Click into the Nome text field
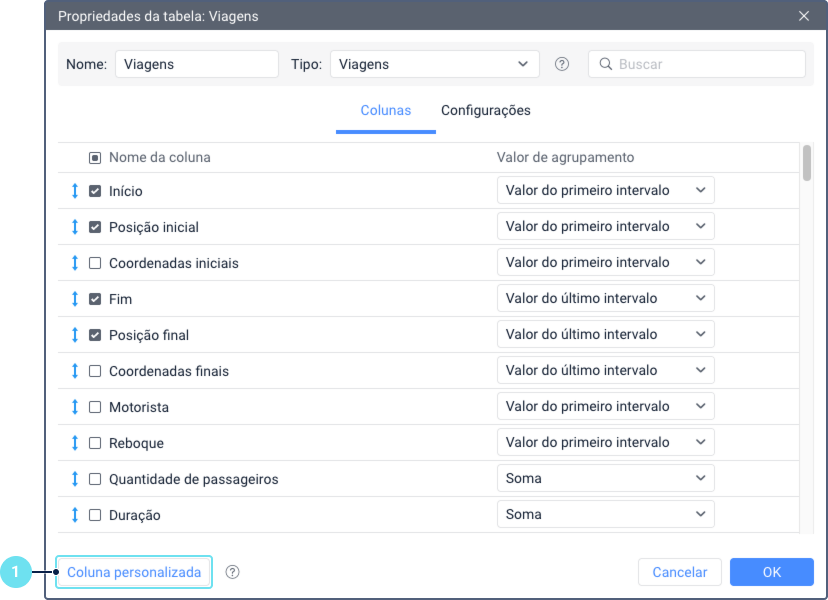828x600 pixels. (197, 64)
